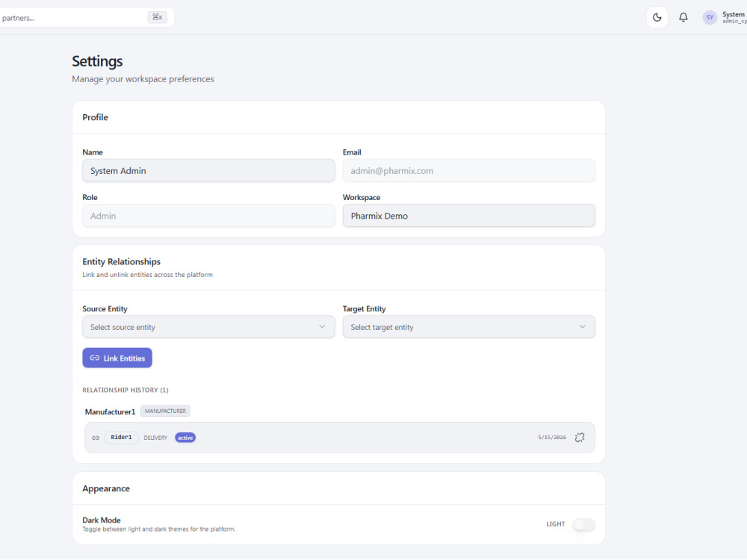
Task: Click the Email field admin@pharmix.com
Action: [469, 170]
